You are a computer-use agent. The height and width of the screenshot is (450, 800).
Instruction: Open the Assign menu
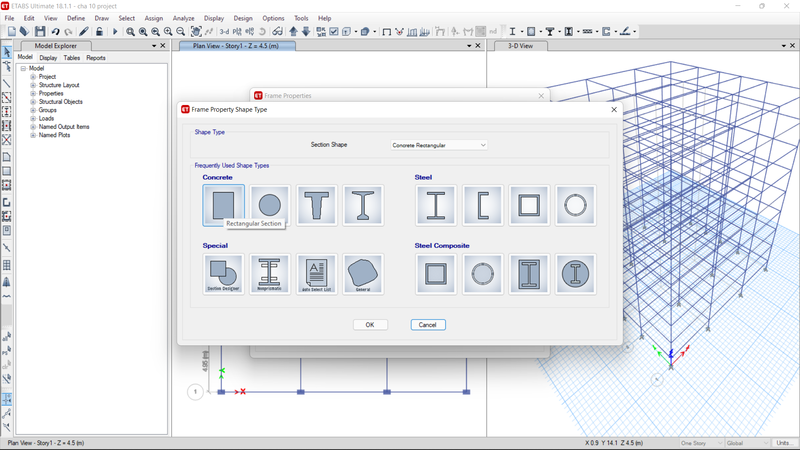point(154,18)
